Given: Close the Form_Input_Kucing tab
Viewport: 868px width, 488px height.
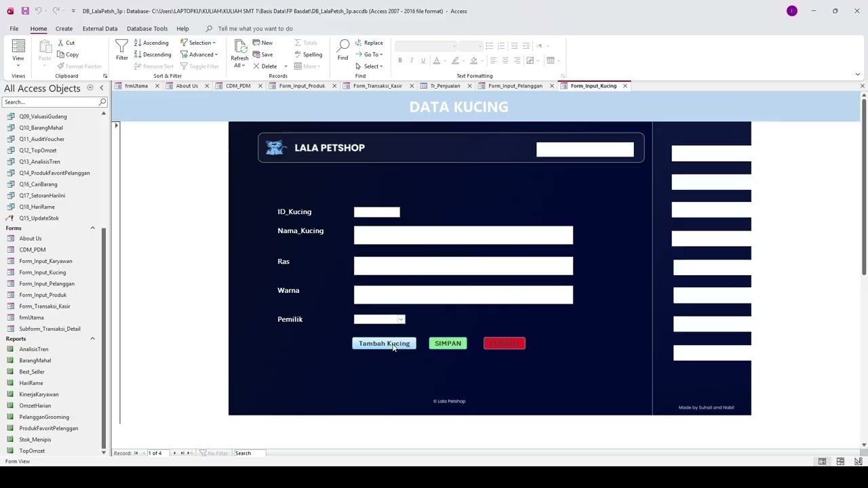Looking at the screenshot, I should (625, 86).
